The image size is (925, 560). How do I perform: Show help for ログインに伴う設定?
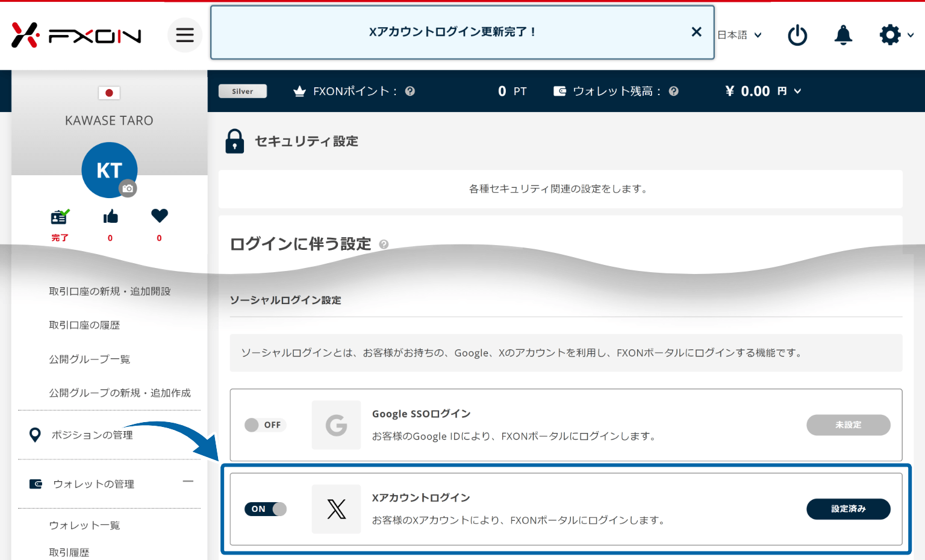coord(384,244)
